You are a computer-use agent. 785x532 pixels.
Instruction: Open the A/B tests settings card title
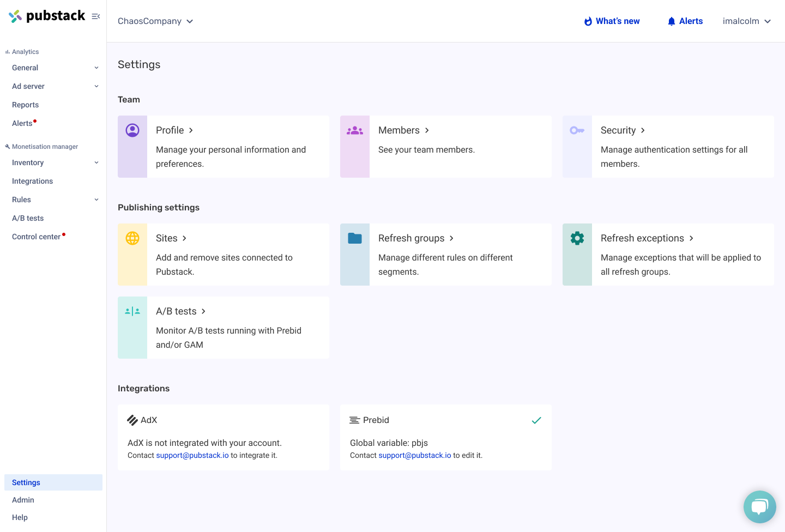pos(176,311)
